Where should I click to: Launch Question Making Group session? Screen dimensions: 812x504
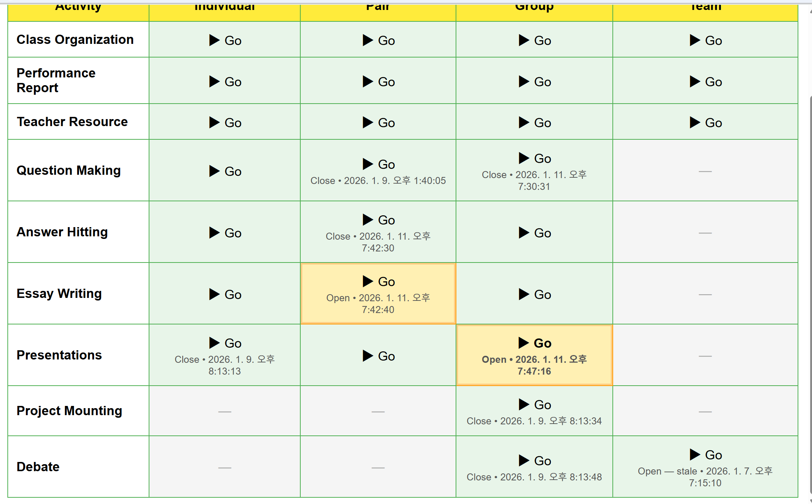(x=535, y=158)
